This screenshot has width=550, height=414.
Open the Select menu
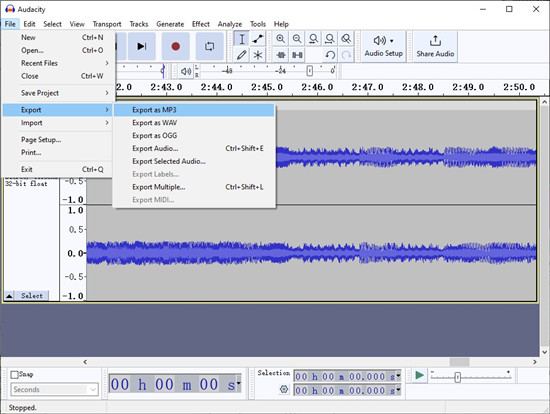click(52, 24)
